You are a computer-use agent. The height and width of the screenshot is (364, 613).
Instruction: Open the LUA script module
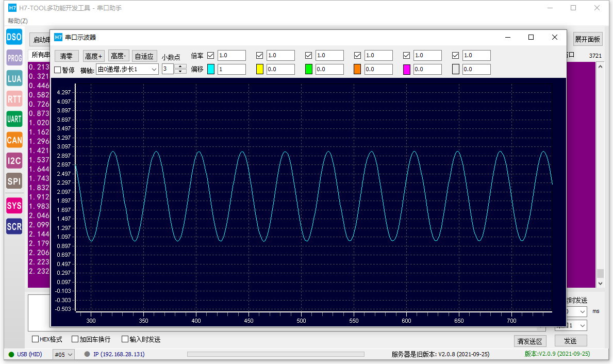pyautogui.click(x=14, y=78)
